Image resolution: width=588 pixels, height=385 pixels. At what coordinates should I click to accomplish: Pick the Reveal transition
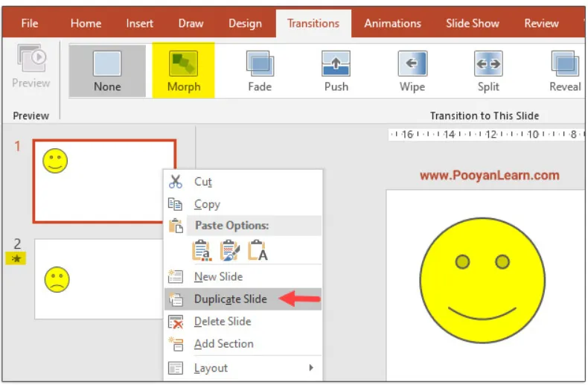point(564,70)
